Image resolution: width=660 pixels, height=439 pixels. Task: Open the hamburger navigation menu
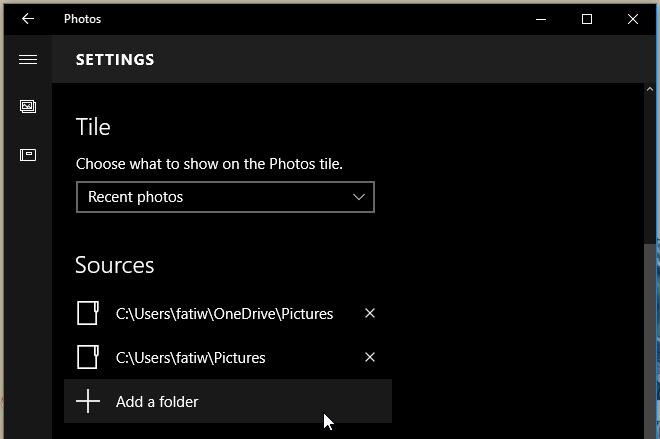(x=28, y=60)
